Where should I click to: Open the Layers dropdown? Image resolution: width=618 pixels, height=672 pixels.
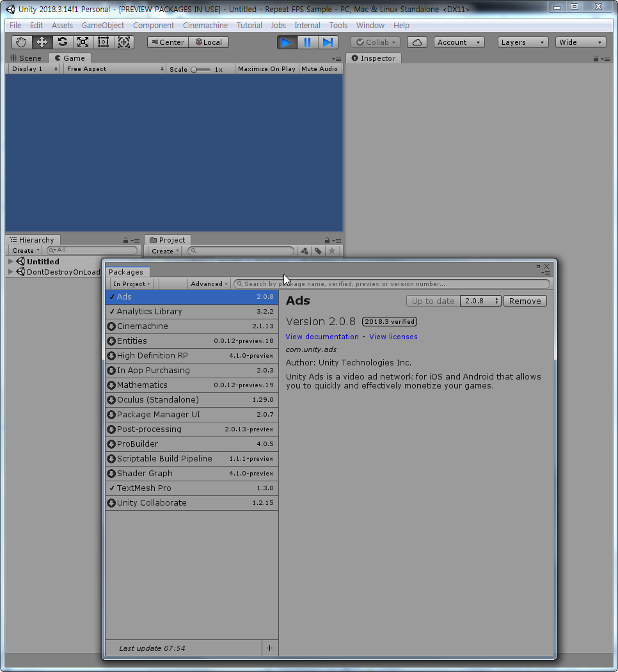pos(523,42)
